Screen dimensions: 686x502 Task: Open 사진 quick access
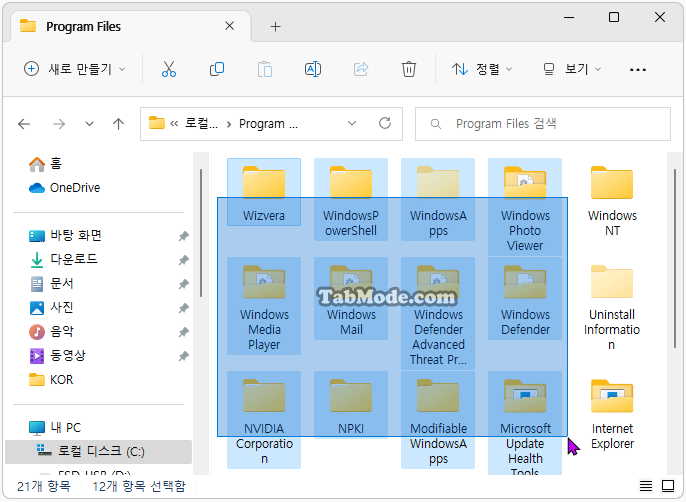tap(52, 308)
